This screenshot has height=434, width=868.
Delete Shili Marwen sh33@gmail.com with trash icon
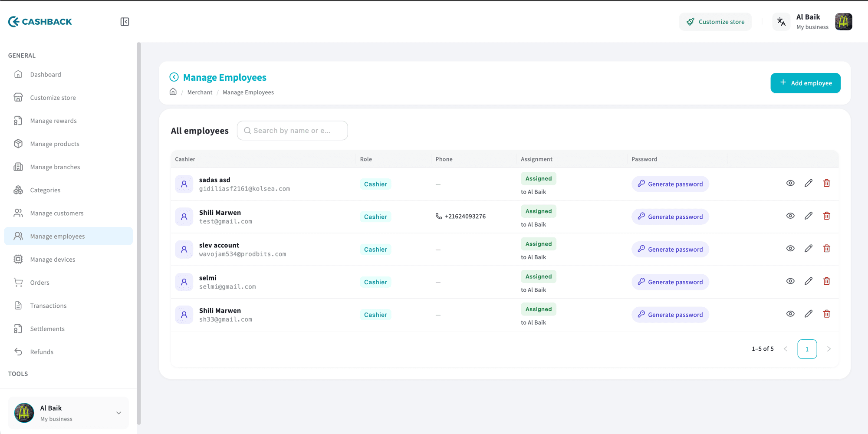point(827,314)
